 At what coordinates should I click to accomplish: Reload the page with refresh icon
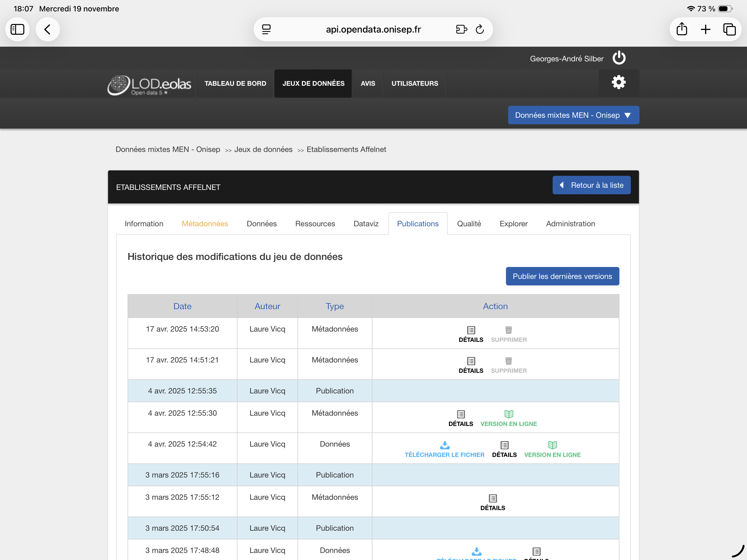point(480,29)
